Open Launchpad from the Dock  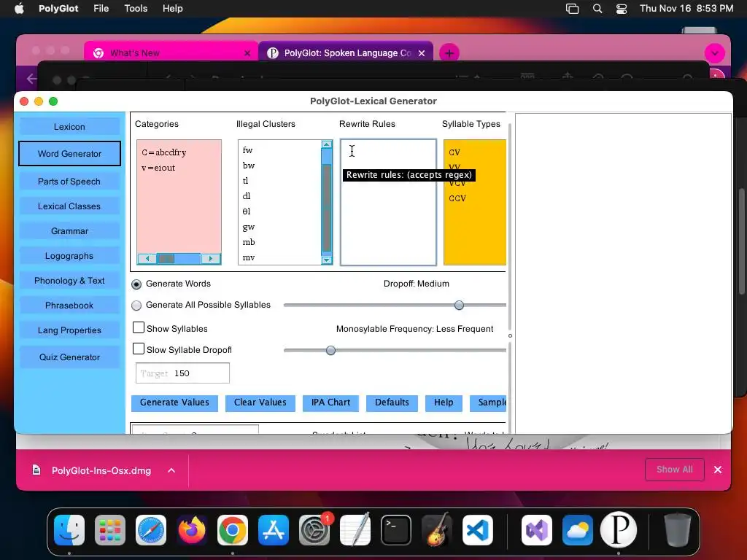pyautogui.click(x=110, y=530)
